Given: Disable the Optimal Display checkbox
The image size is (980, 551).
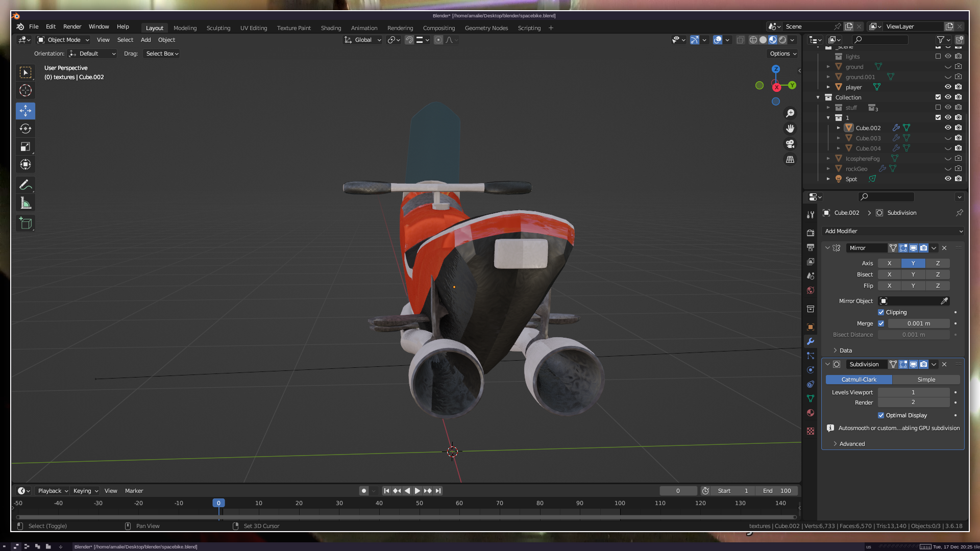Looking at the screenshot, I should 881,415.
